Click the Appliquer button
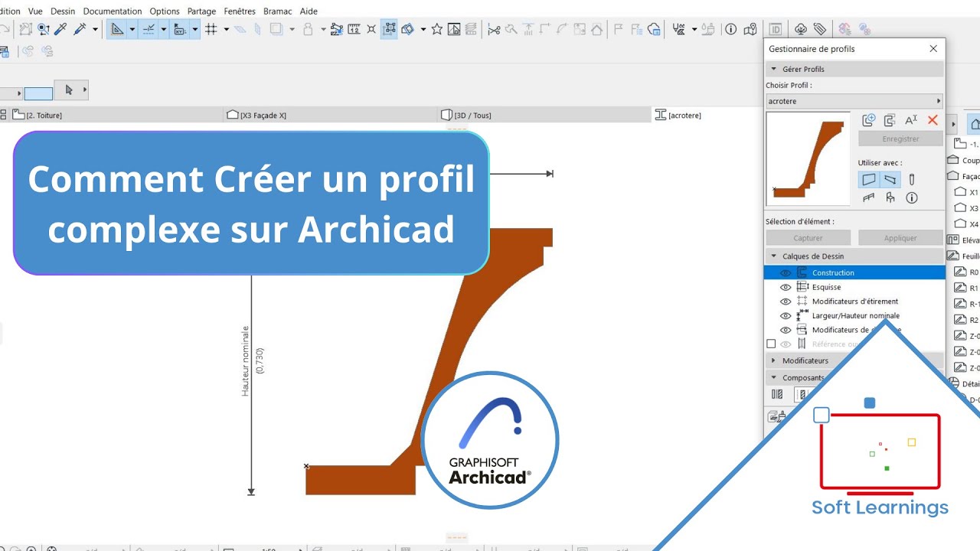 900,238
